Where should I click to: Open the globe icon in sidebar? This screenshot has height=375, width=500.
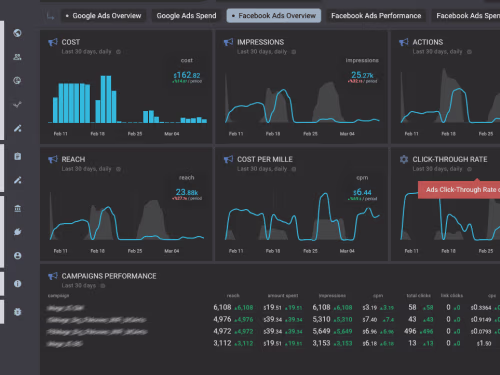click(17, 33)
